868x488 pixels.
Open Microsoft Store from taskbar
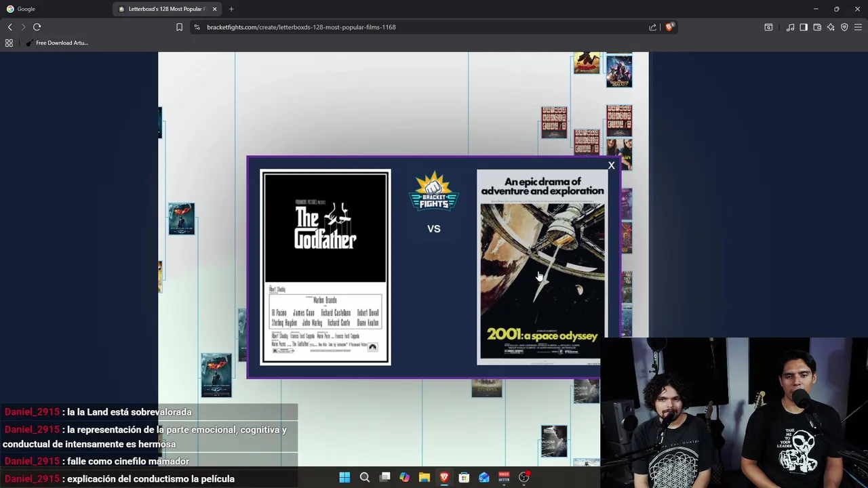tap(464, 478)
